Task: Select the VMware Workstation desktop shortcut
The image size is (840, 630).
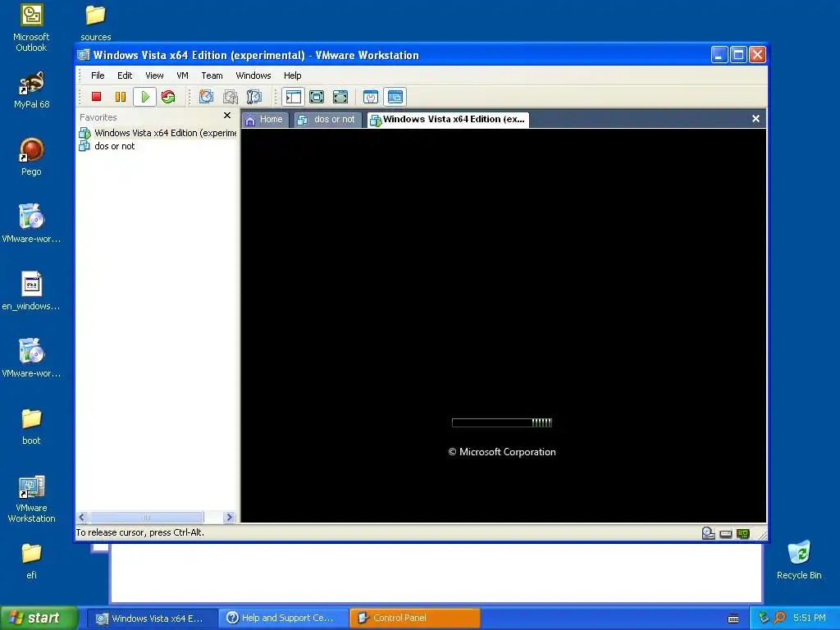Action: pos(31,500)
